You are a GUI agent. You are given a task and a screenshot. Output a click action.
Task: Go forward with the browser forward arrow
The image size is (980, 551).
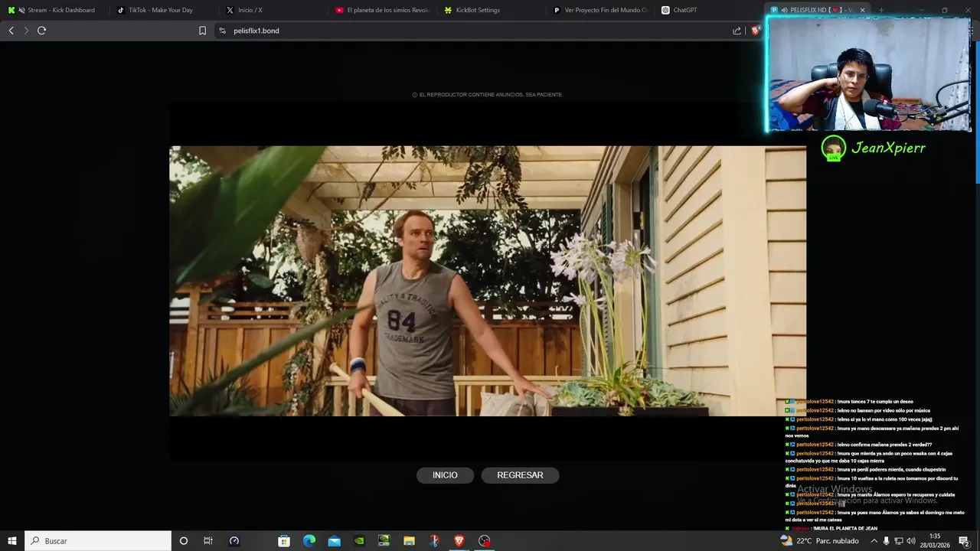click(x=26, y=31)
